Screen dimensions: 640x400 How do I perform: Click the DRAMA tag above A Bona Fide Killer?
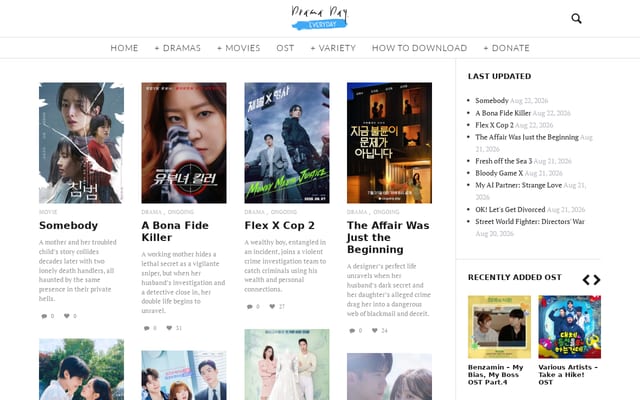click(151, 212)
